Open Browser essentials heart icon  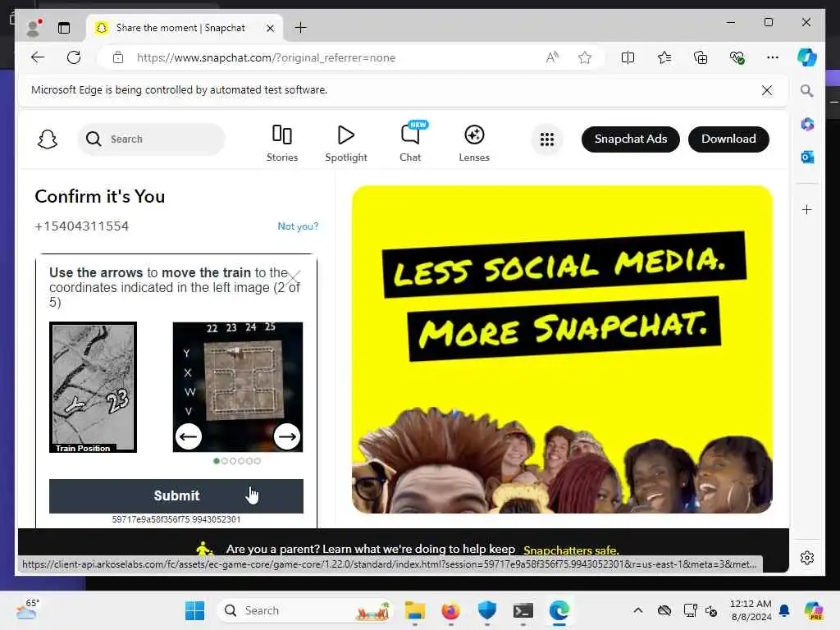tap(737, 57)
